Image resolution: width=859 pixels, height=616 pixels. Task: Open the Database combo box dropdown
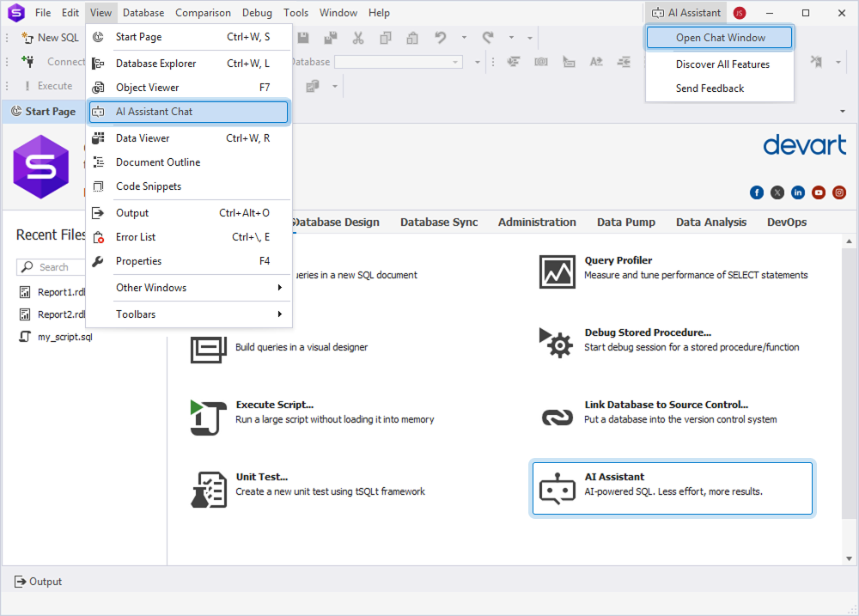point(456,62)
